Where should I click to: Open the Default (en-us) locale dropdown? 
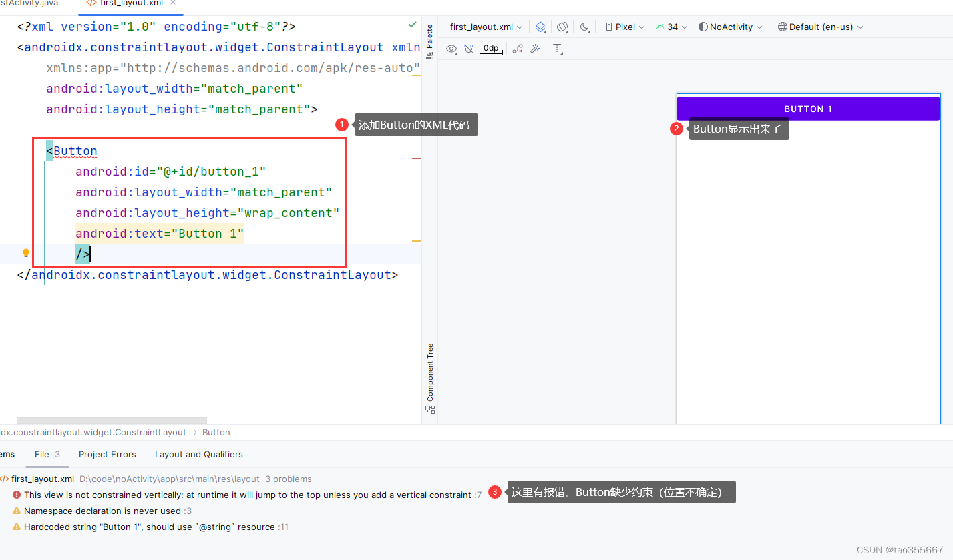[820, 27]
